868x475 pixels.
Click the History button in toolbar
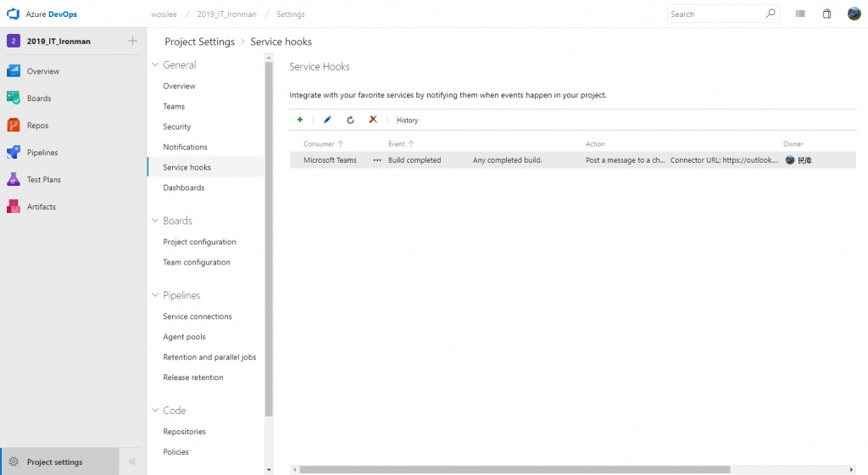407,120
